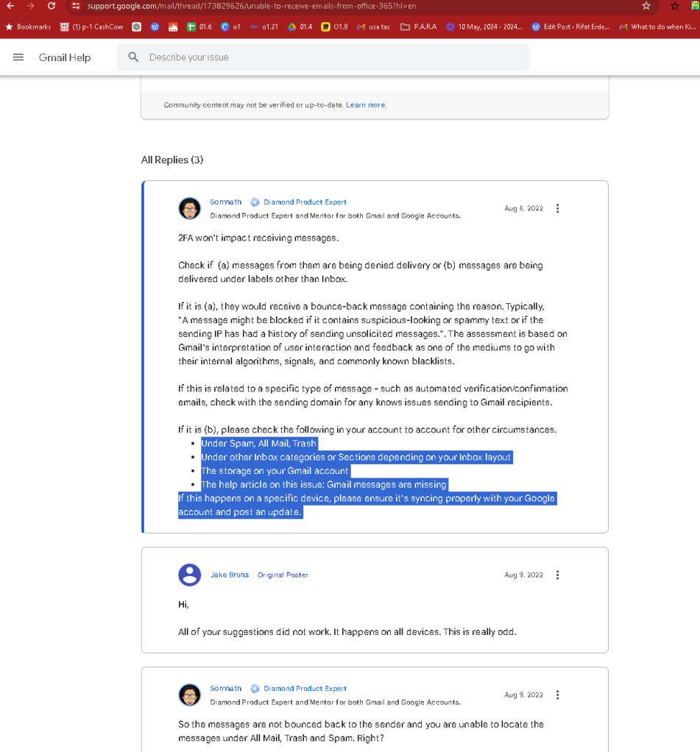Open the Gmail messages are missing help article
Image resolution: width=700 pixels, height=752 pixels.
[x=386, y=484]
